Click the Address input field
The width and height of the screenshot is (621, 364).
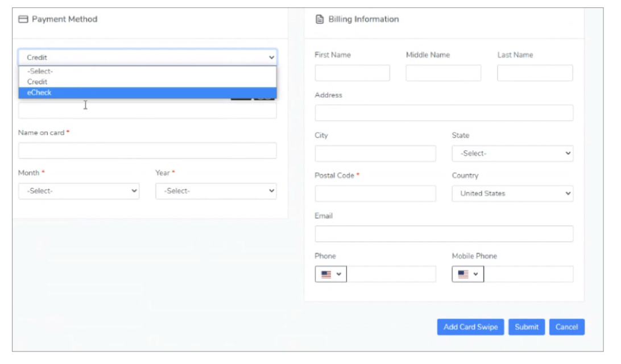pos(444,113)
